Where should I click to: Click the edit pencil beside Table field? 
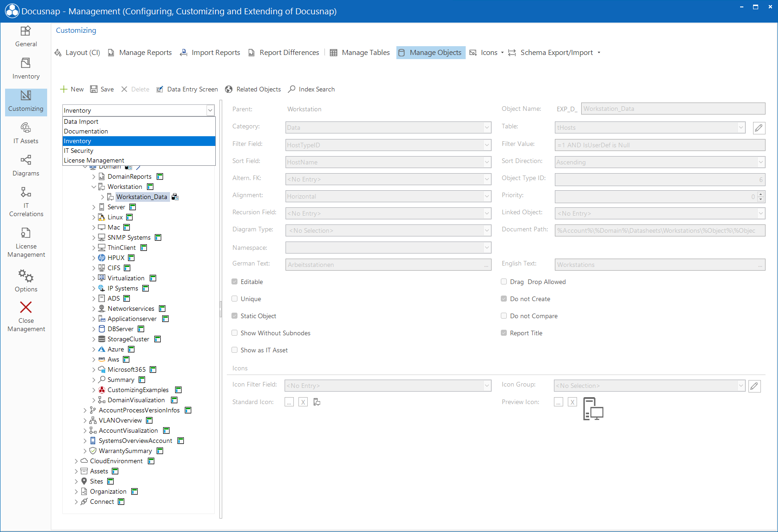pyautogui.click(x=759, y=128)
